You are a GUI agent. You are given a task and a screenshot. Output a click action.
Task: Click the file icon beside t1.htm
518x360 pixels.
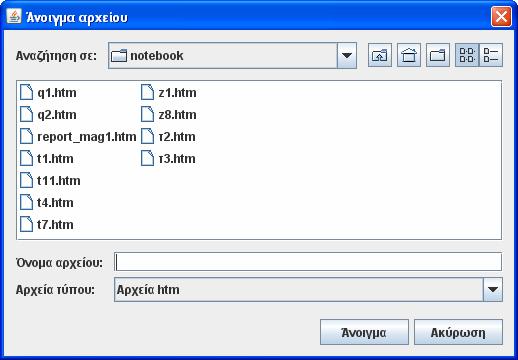26,158
